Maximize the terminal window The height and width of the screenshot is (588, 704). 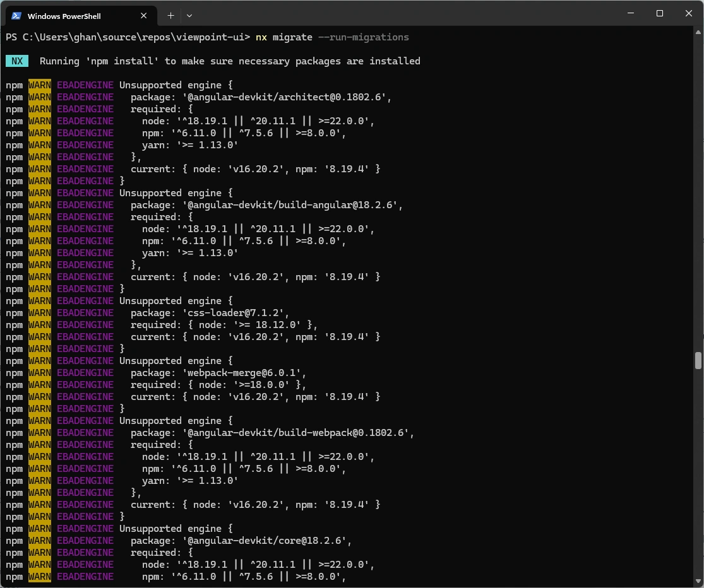[x=660, y=13]
